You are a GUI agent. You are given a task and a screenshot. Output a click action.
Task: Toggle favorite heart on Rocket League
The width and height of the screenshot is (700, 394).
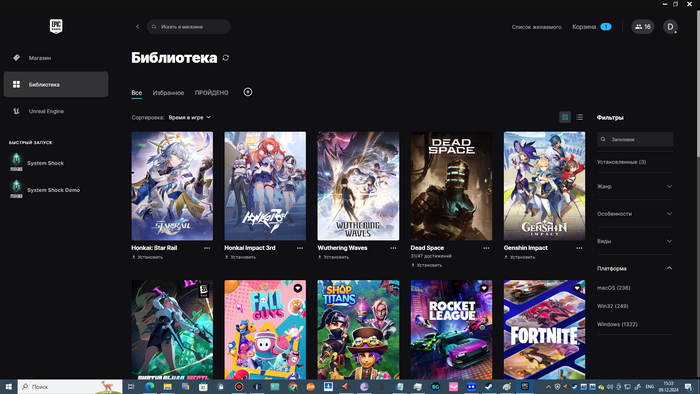point(484,288)
